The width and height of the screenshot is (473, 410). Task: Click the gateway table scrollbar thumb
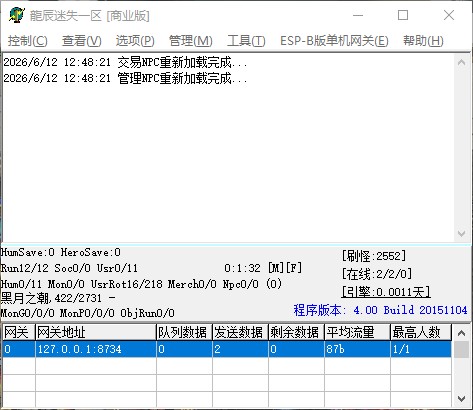coord(462,349)
